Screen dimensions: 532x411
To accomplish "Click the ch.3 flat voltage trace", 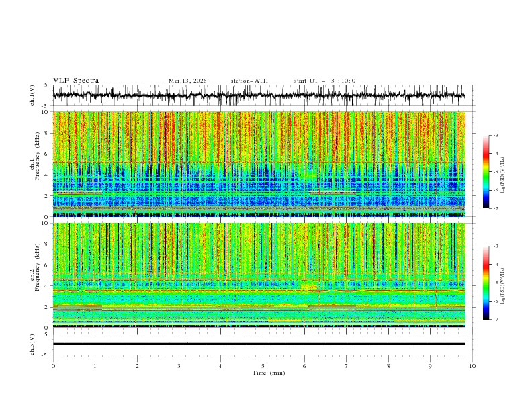I will [x=259, y=344].
